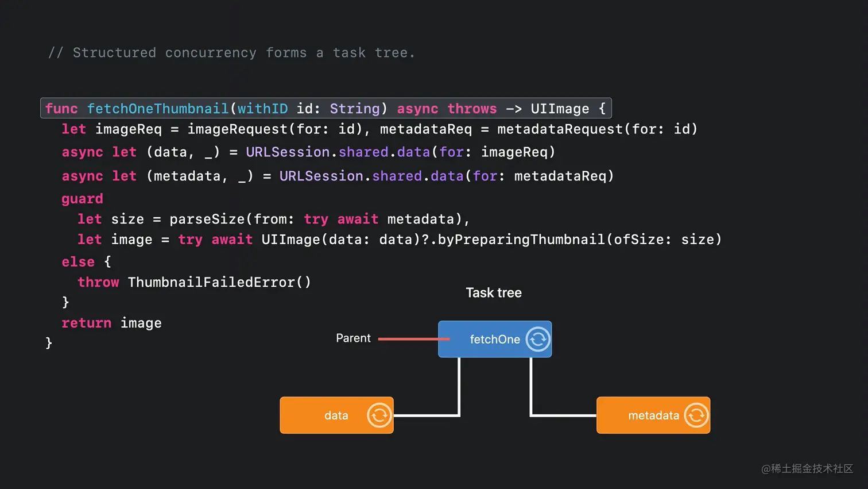
Task: Click the return image statement line
Action: point(111,322)
